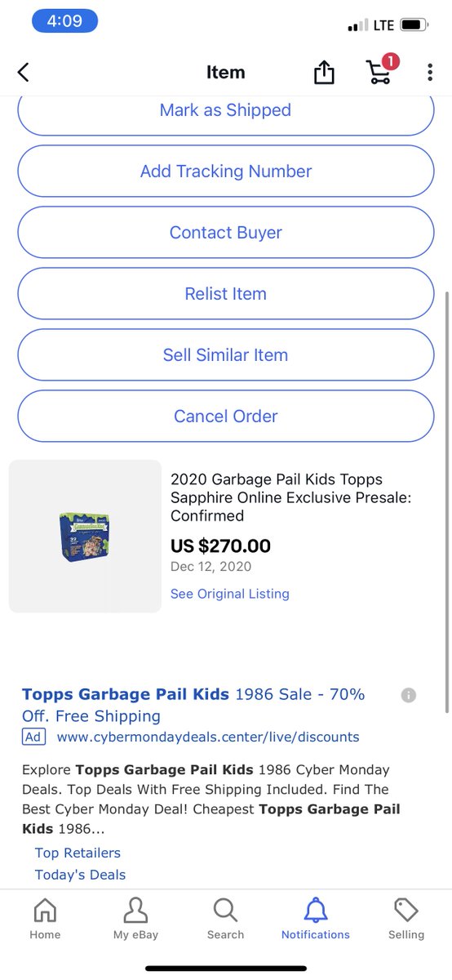Image resolution: width=452 pixels, height=980 pixels.
Task: Open the Top Retailers ad link
Action: tap(78, 853)
